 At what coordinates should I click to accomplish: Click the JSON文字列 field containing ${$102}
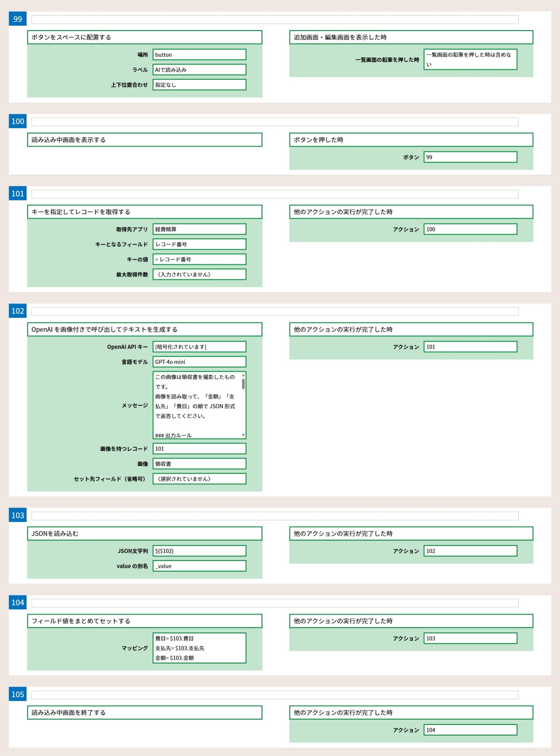[x=199, y=551]
